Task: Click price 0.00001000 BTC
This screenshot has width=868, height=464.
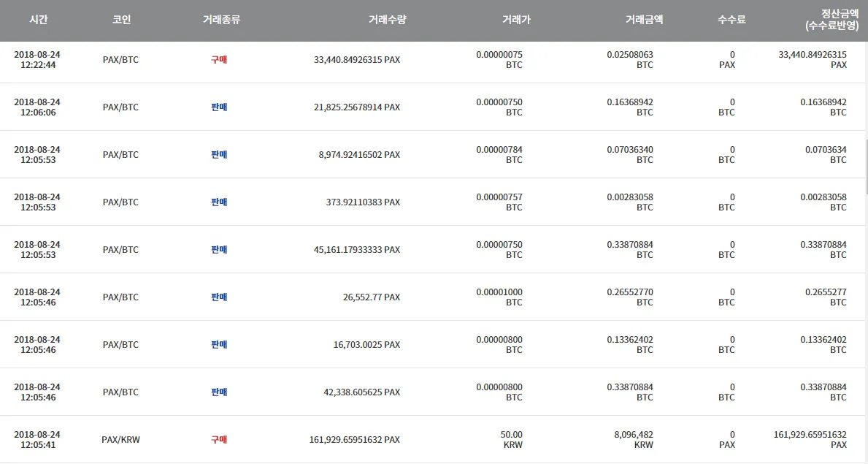Action: click(499, 297)
